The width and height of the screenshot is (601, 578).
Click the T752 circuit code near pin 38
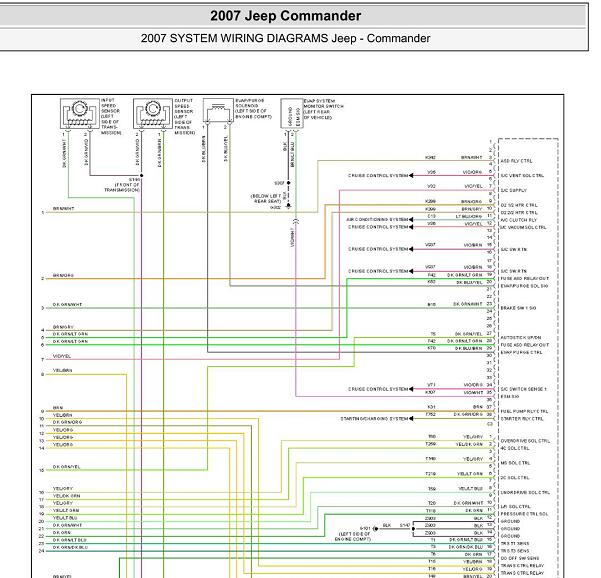tap(431, 414)
